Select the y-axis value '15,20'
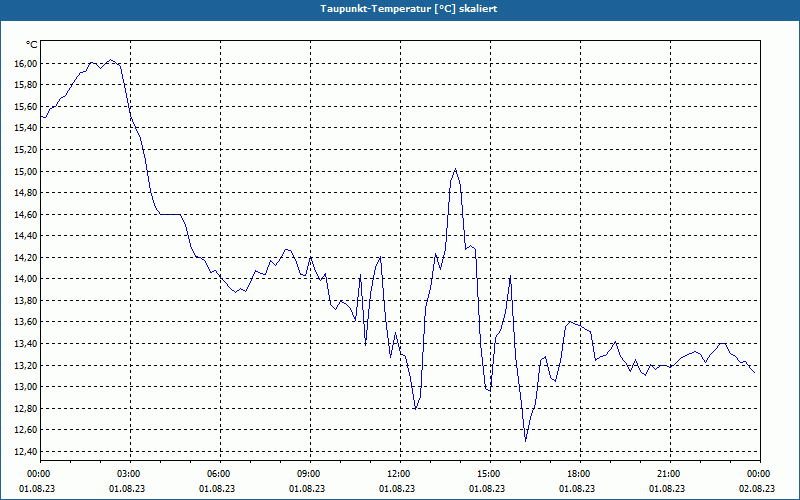This screenshot has height=500, width=800. (28, 150)
